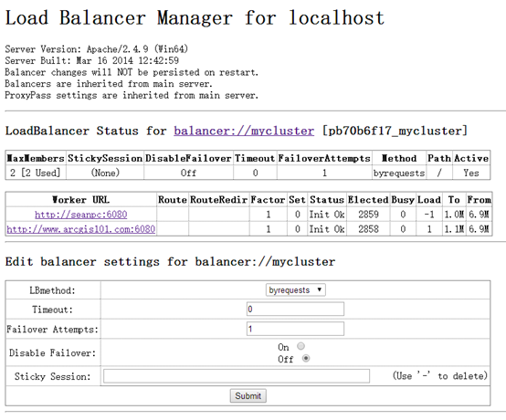
Task: Click the "Yes" Active cell
Action: 471,173
